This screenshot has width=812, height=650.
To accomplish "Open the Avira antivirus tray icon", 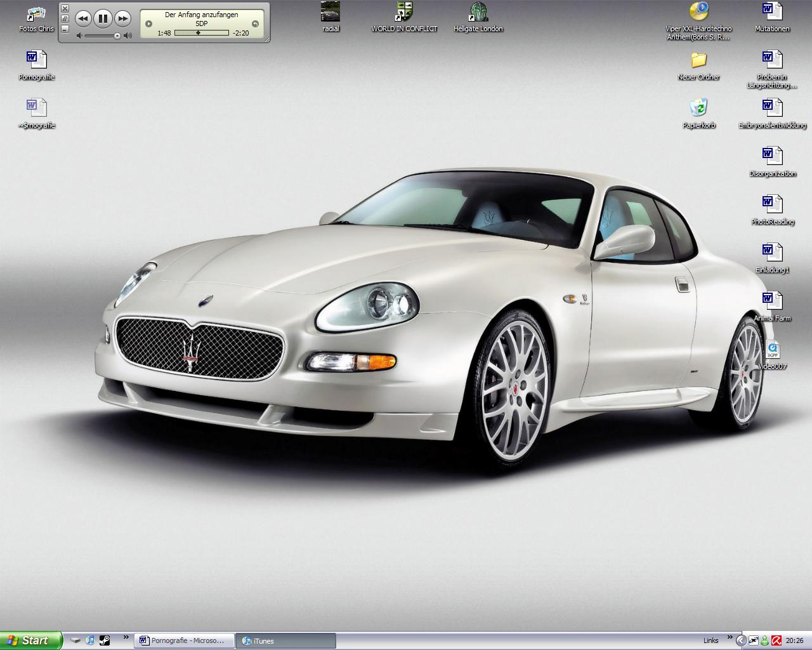I will [776, 640].
